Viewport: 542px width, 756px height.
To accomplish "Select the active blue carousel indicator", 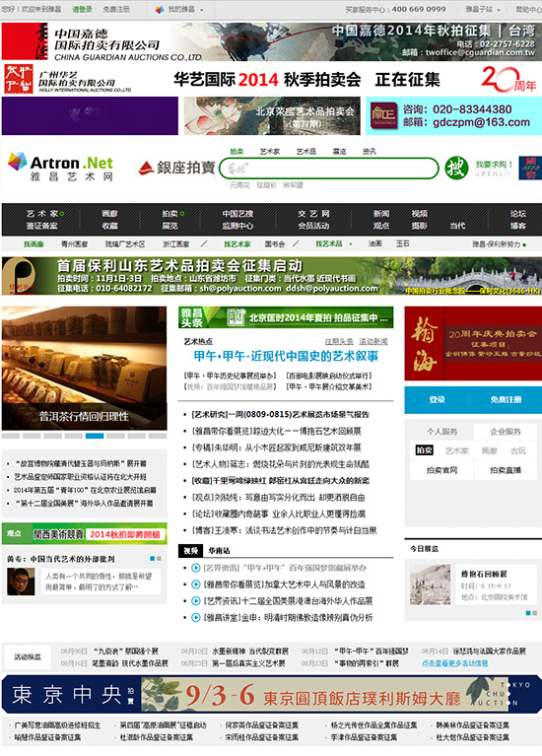I will coord(95,436).
